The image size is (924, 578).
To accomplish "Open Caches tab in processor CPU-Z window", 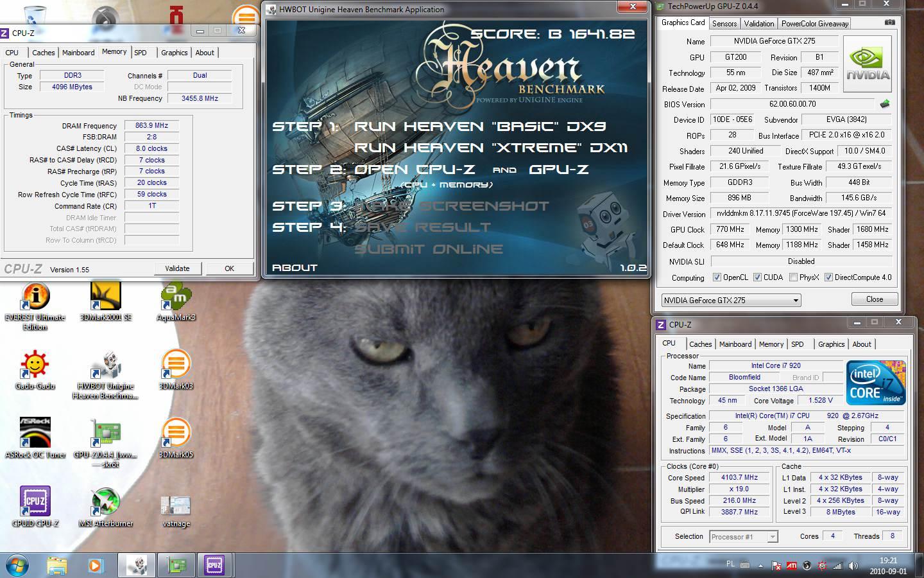I will click(x=701, y=344).
